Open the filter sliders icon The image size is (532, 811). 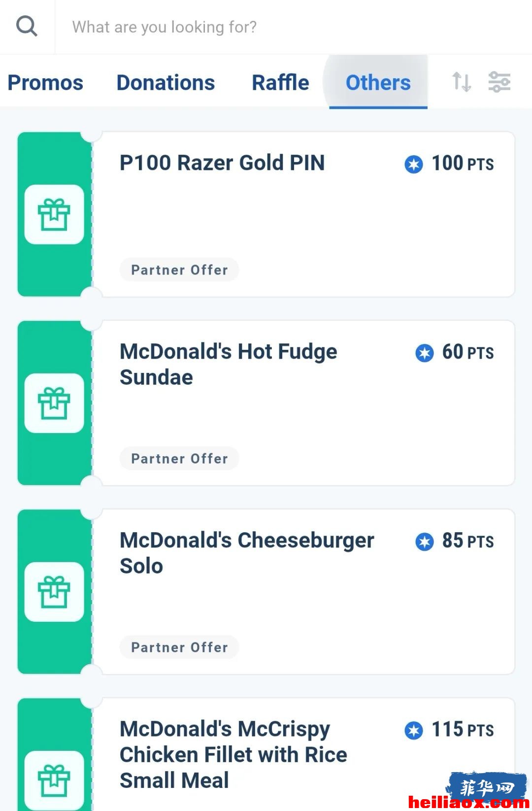499,82
